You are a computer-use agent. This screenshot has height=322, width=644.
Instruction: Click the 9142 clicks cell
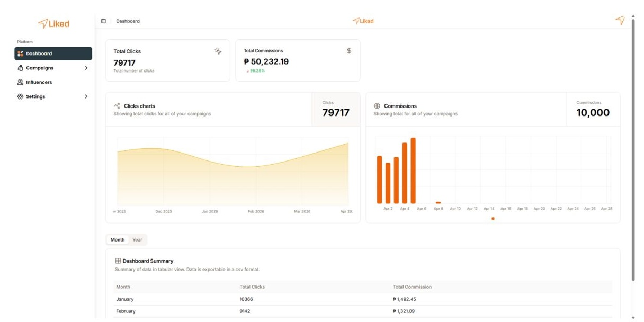tap(245, 311)
